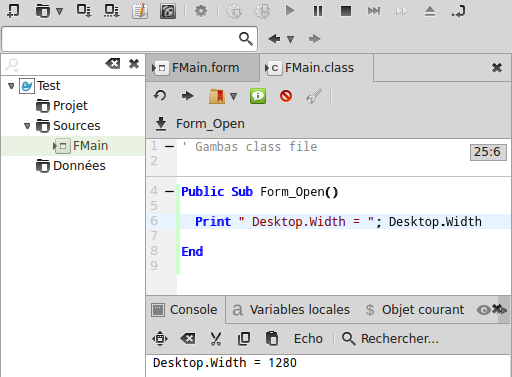Click the step out eject icon

coord(430,11)
